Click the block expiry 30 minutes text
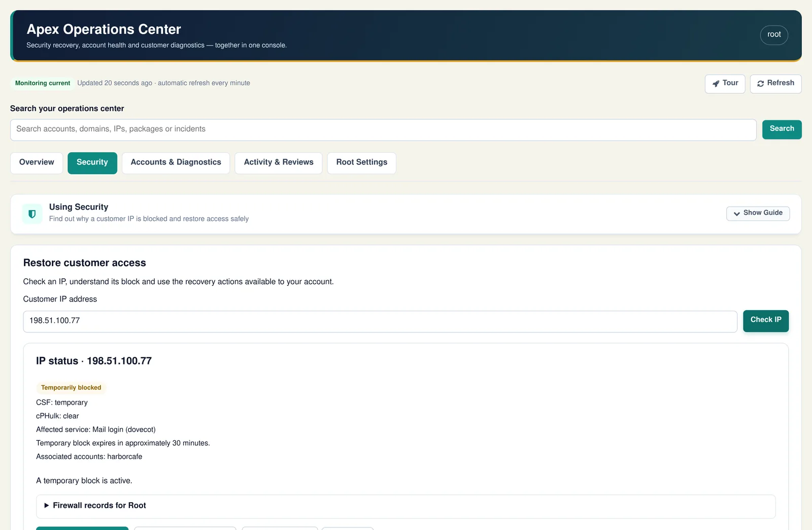Viewport: 812px width, 530px height. click(x=123, y=443)
